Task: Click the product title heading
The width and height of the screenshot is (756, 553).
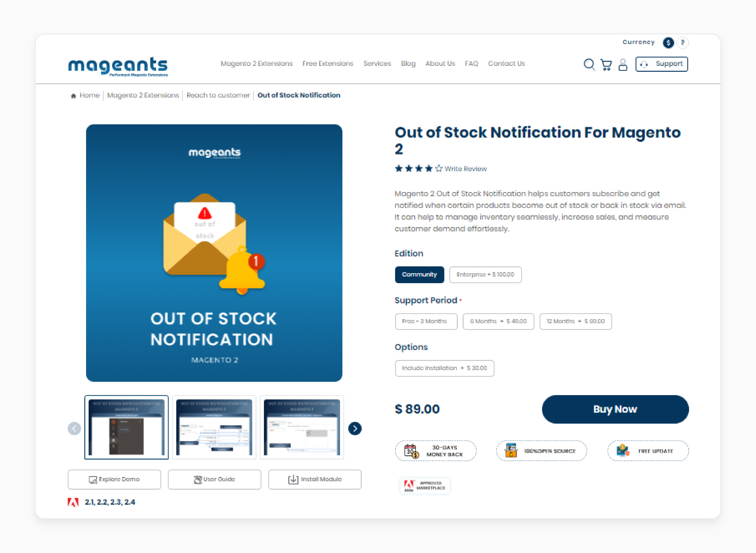Action: pos(538,141)
